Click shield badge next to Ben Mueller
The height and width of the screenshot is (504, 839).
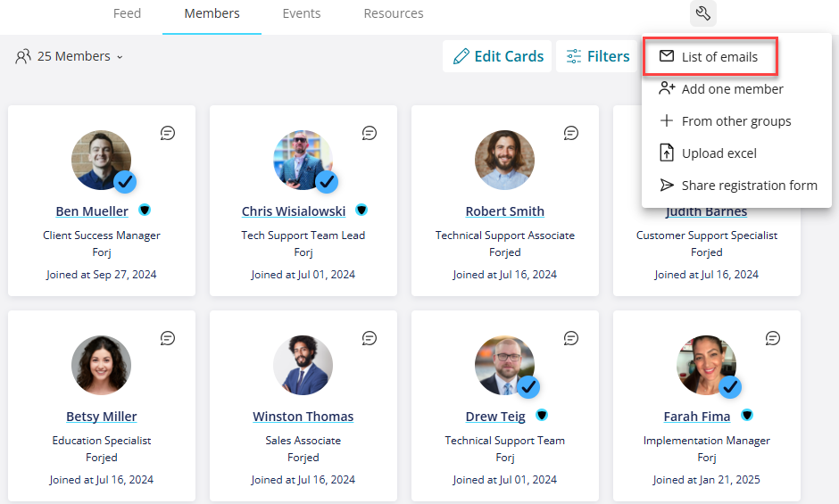point(145,210)
